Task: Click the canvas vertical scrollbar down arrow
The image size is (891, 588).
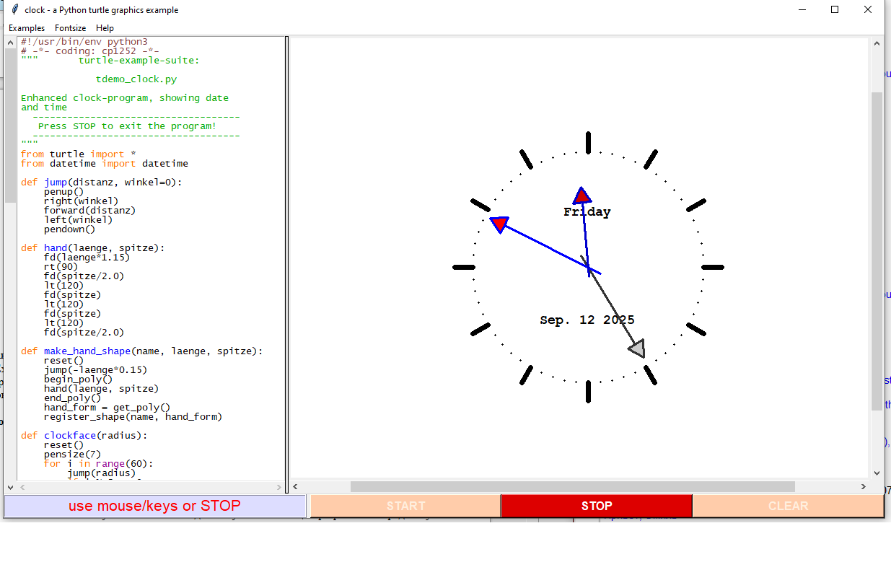Action: pyautogui.click(x=877, y=473)
